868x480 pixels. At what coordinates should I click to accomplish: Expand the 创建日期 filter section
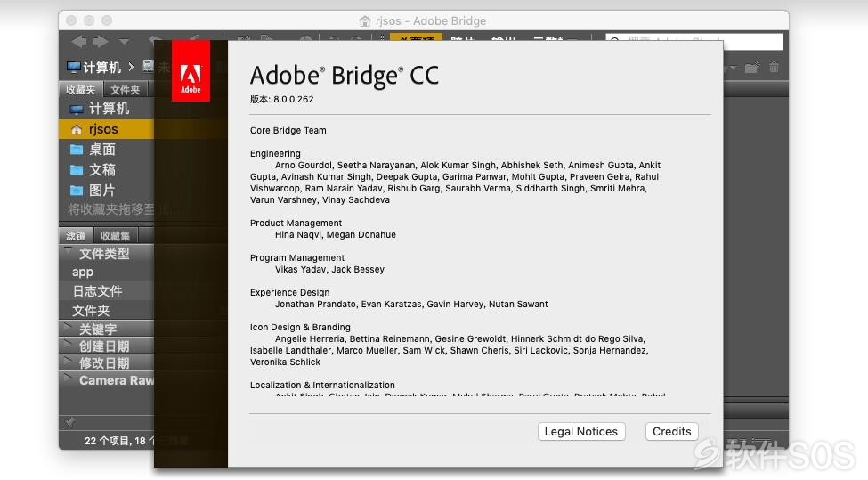coord(69,345)
